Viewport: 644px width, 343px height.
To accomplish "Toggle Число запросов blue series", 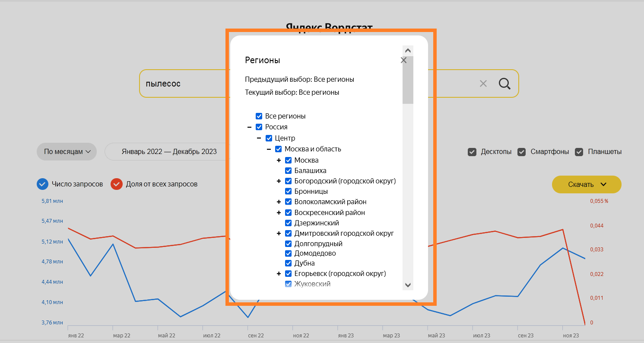I will tap(42, 184).
